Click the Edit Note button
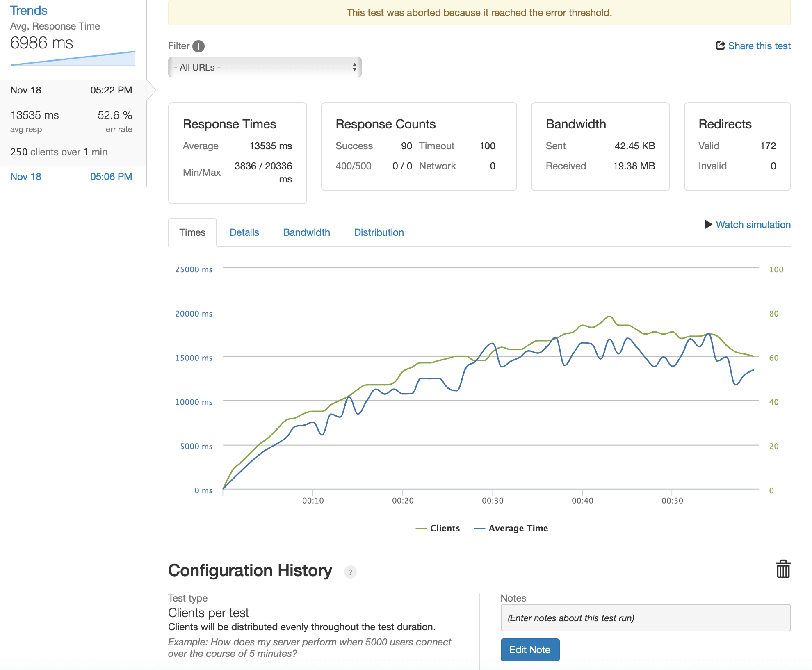Image resolution: width=812 pixels, height=670 pixels. coord(529,649)
